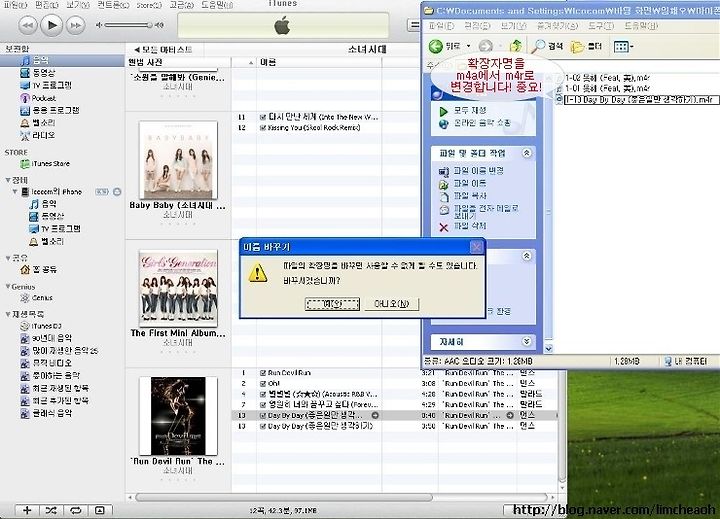Click the Day By Day .m4r filename edit box
The height and width of the screenshot is (519, 720).
pyautogui.click(x=641, y=100)
